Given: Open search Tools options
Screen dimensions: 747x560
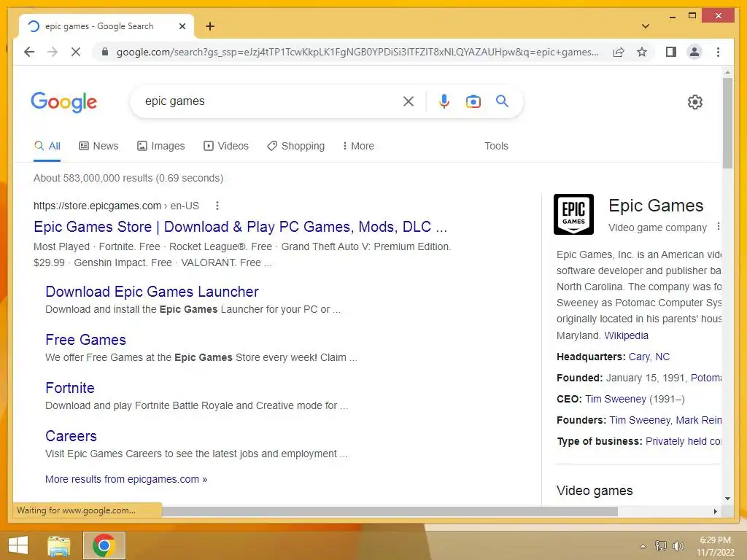Looking at the screenshot, I should point(496,146).
